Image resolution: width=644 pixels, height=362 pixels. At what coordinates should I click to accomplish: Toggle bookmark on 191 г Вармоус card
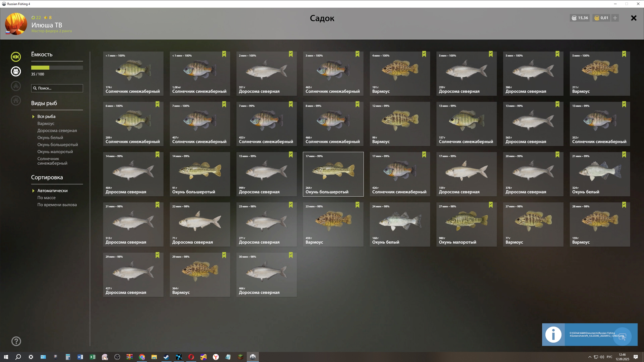point(424,54)
